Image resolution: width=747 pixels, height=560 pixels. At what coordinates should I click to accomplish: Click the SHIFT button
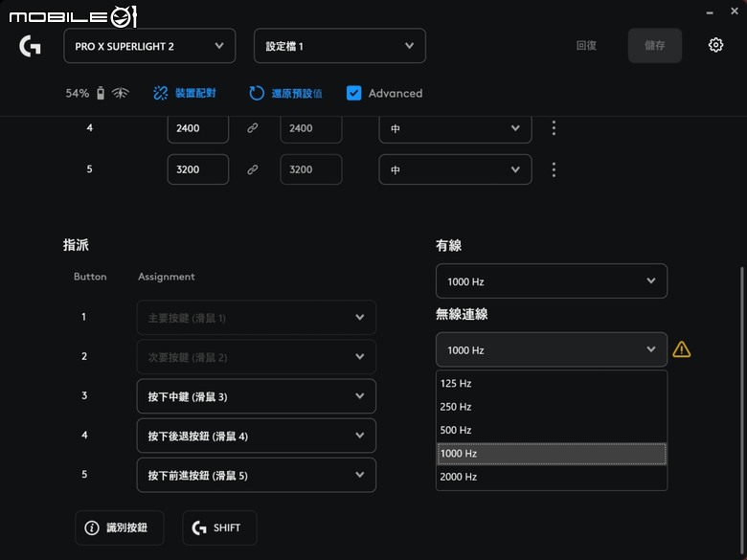pyautogui.click(x=219, y=527)
